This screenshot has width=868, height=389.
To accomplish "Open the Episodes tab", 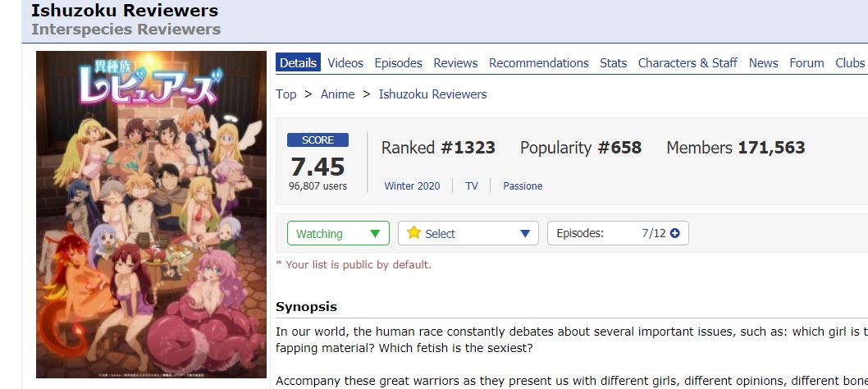I will point(398,63).
